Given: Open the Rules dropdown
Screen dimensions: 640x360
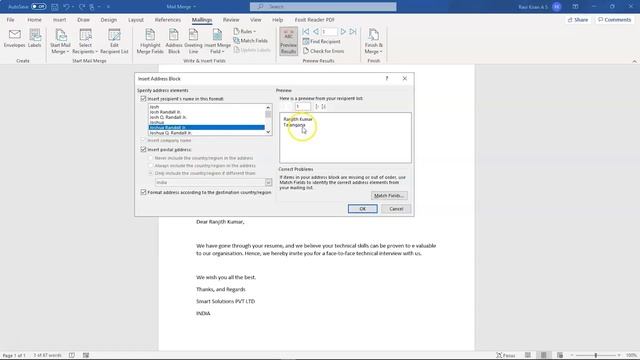Looking at the screenshot, I should [x=244, y=31].
